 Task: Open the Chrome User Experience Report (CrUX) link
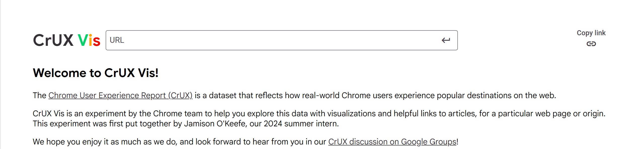120,95
